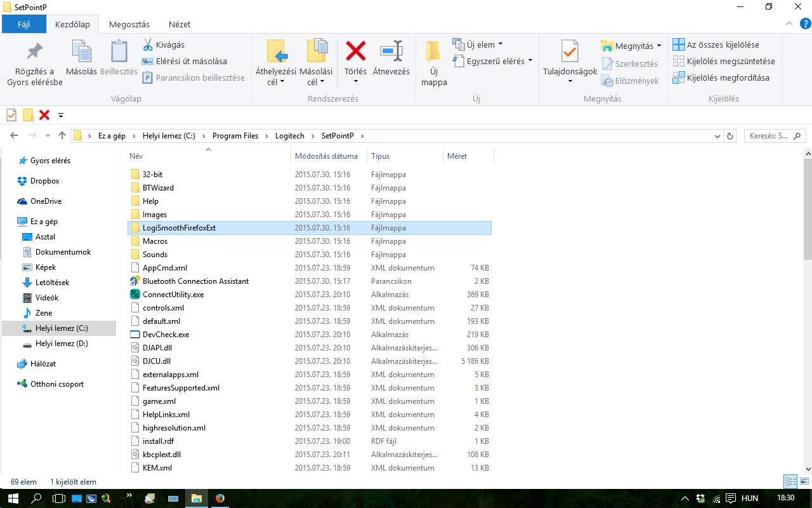Select all with Az összes kijelölése
The height and width of the screenshot is (508, 812).
716,44
